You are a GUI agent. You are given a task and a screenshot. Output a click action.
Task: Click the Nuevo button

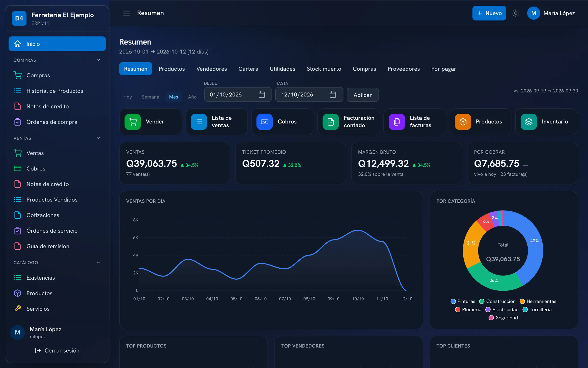point(489,13)
